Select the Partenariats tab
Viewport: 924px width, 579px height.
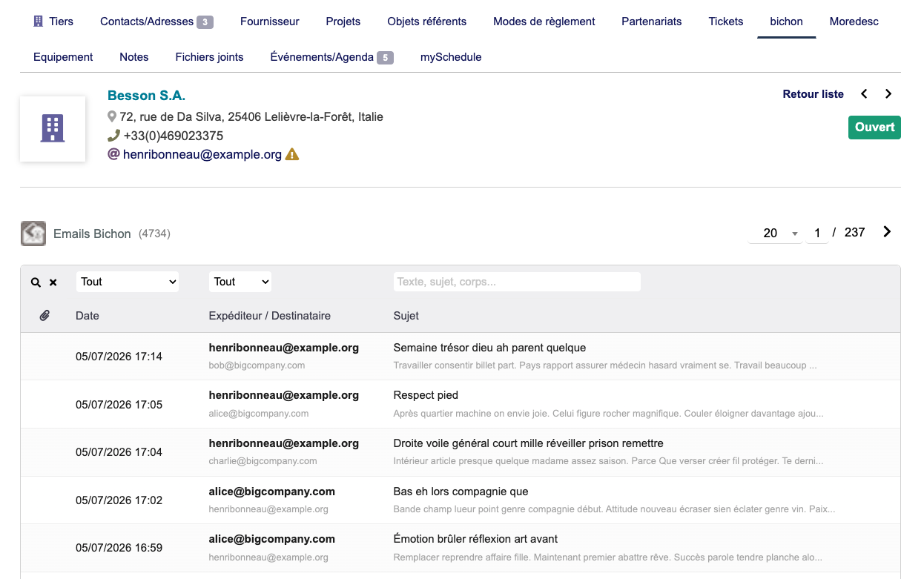652,21
